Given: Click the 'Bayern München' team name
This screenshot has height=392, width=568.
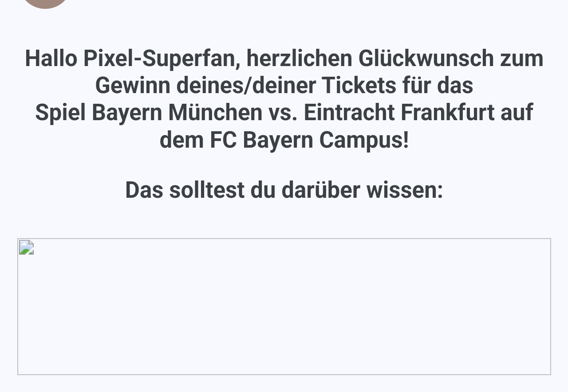Looking at the screenshot, I should coord(177,113).
